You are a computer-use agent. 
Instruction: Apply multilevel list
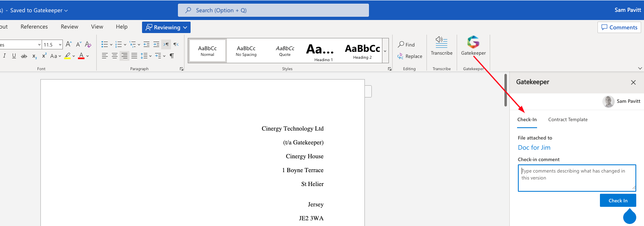(x=133, y=44)
